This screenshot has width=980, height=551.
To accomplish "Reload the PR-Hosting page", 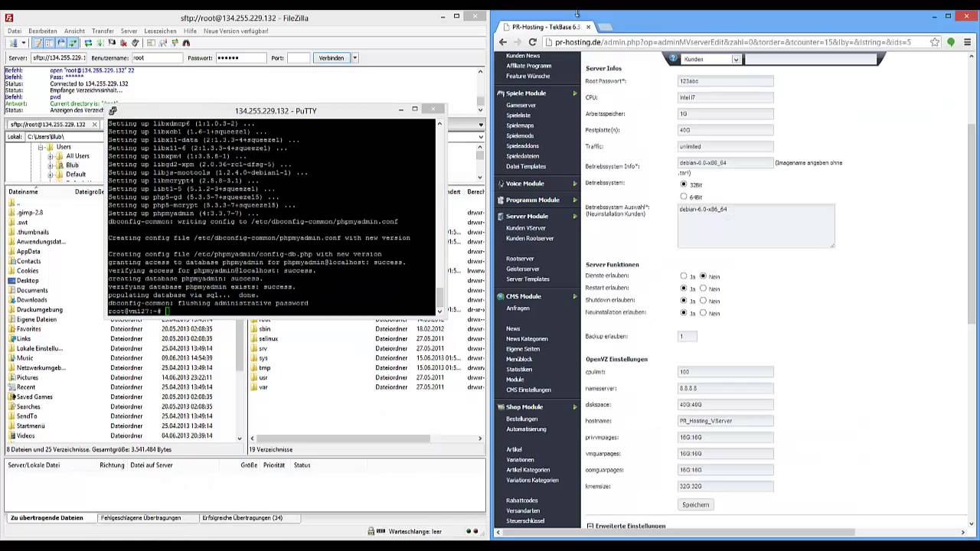I will click(532, 42).
